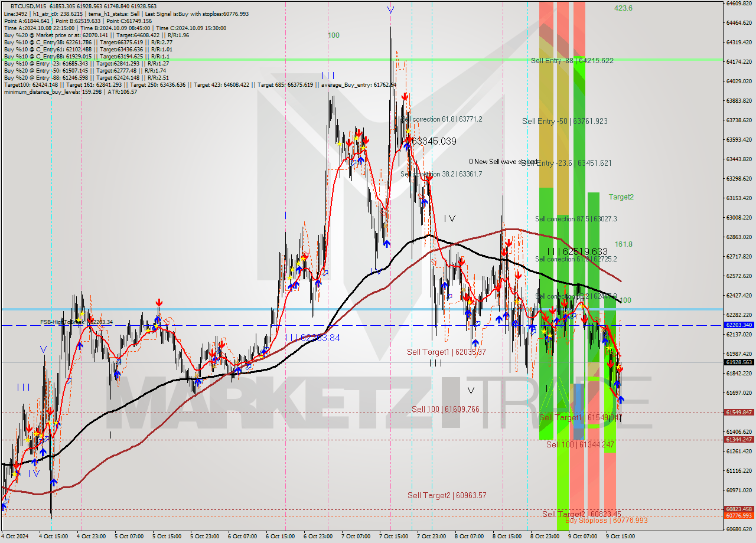Image resolution: width=756 pixels, height=543 pixels.
Task: Select the 64174.220 price scale value
Action: 739,61
